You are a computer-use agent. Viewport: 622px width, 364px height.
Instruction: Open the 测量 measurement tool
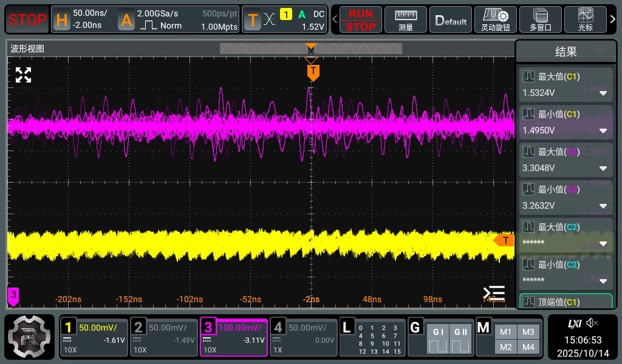coord(406,19)
